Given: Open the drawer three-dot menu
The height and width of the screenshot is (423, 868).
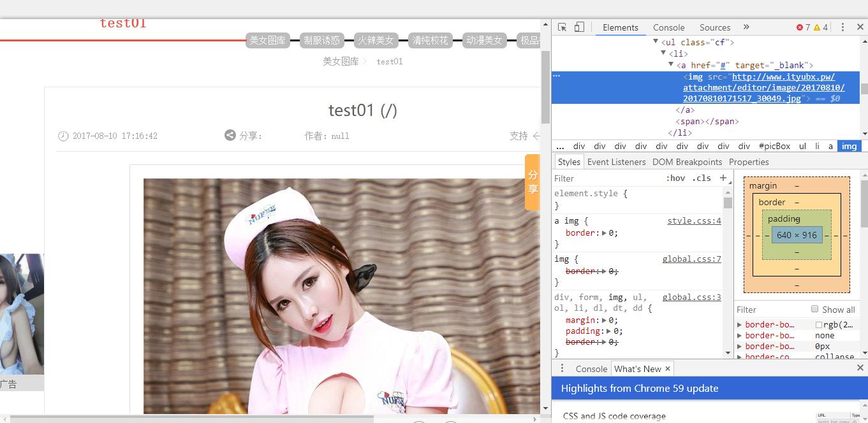Looking at the screenshot, I should click(x=562, y=368).
